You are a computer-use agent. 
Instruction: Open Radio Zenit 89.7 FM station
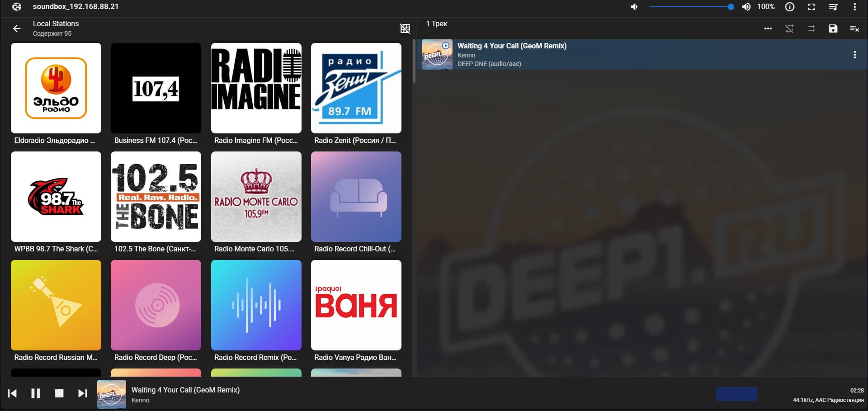356,88
